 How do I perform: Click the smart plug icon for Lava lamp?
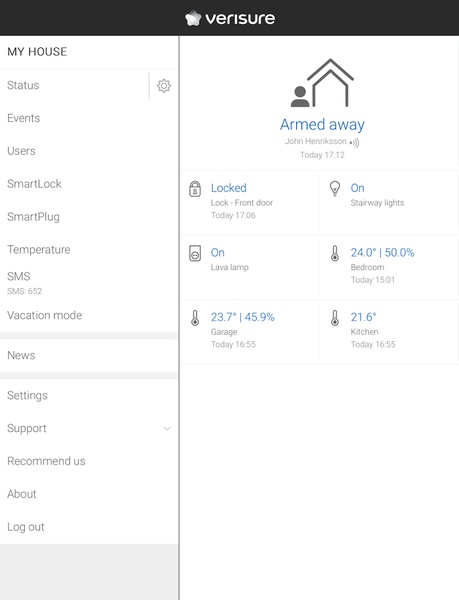click(x=195, y=253)
